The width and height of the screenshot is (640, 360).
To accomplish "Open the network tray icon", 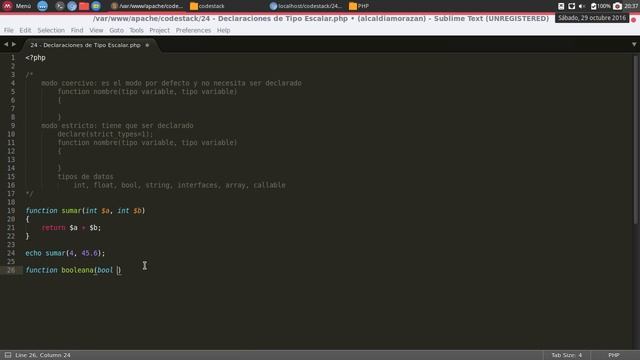I will point(571,6).
